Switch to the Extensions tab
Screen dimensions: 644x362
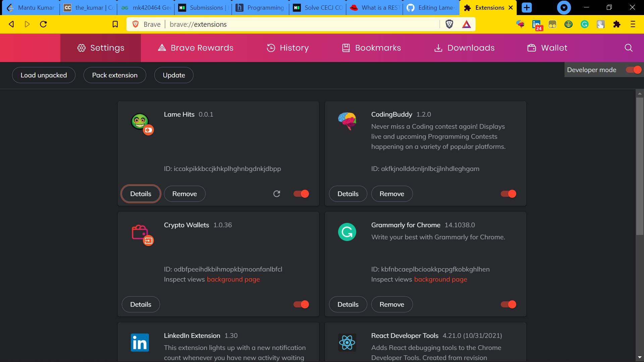click(488, 7)
